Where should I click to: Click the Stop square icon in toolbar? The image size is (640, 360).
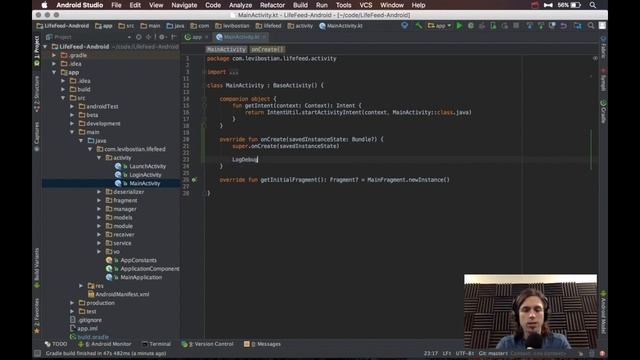tap(516, 26)
